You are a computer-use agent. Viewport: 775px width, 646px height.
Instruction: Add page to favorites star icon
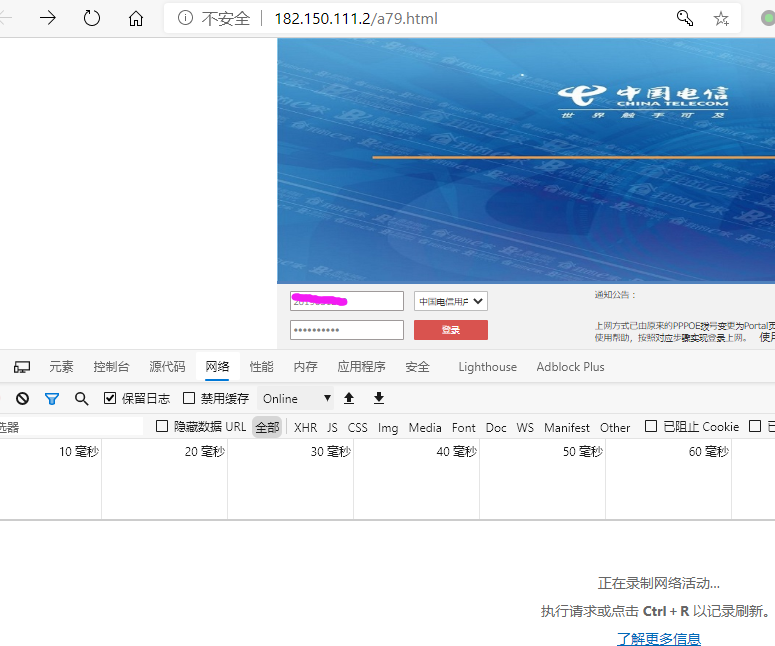(x=721, y=18)
